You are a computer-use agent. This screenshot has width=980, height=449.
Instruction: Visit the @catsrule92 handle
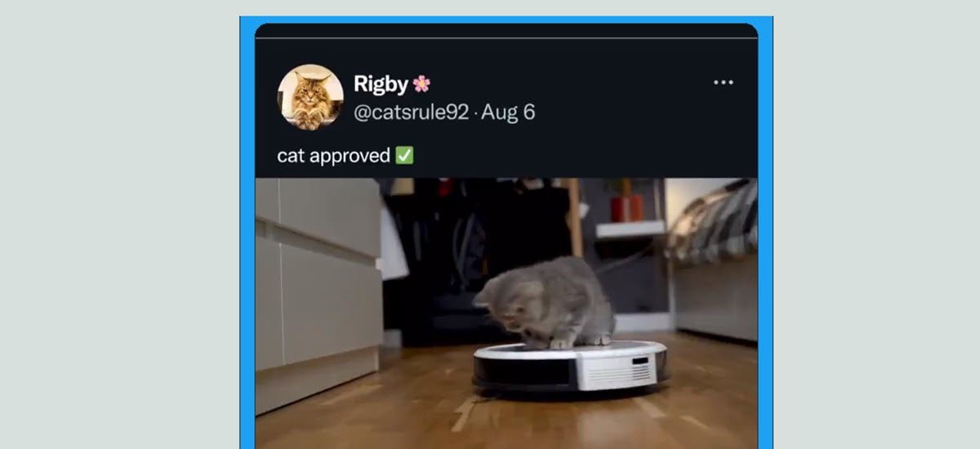coord(411,112)
